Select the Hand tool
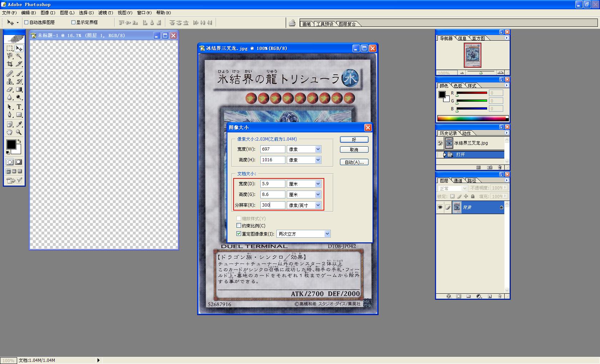 coord(10,132)
